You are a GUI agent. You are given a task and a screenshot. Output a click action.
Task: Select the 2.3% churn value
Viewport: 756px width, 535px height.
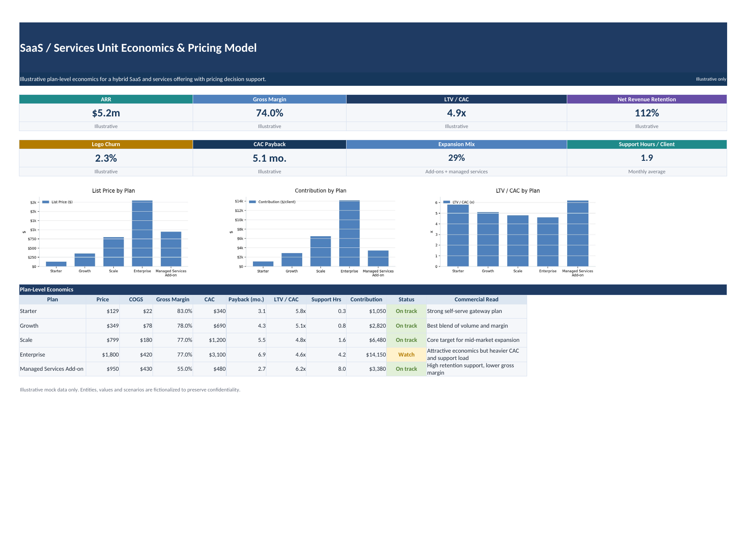coord(106,158)
